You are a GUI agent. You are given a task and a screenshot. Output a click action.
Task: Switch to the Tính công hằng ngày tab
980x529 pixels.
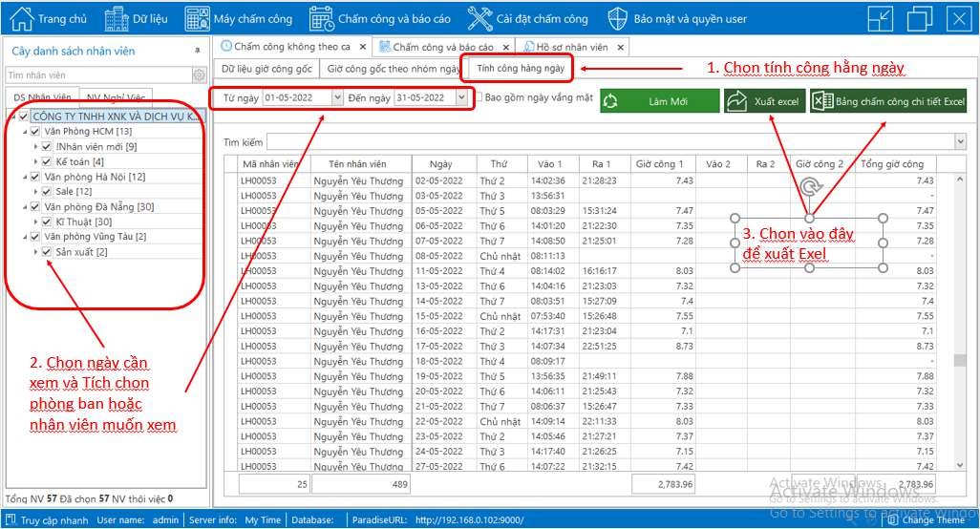[x=521, y=68]
